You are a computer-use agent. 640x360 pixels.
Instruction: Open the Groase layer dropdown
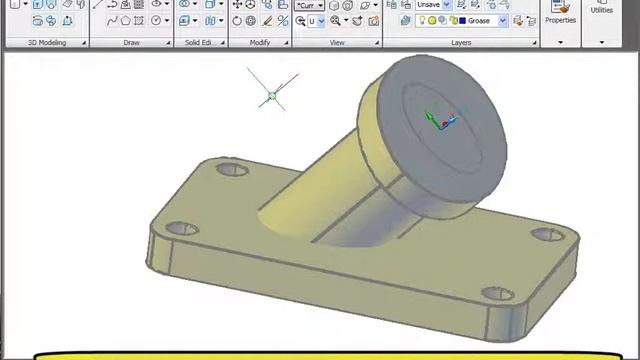coord(503,21)
